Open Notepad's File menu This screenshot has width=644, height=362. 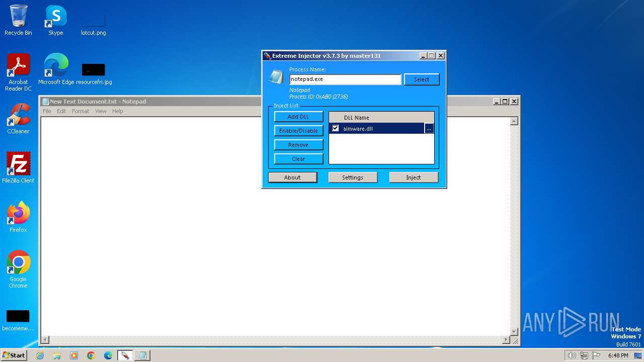pos(47,111)
